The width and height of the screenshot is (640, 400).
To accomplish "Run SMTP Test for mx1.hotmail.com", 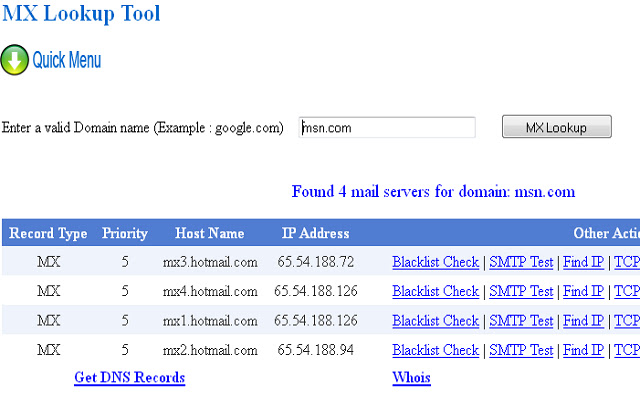I will pos(521,321).
